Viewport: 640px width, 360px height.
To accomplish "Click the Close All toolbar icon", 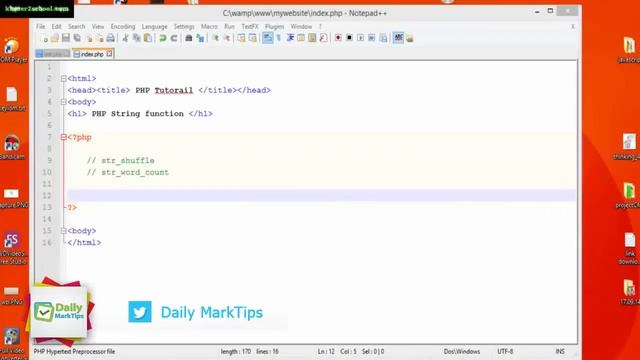I will [100, 38].
